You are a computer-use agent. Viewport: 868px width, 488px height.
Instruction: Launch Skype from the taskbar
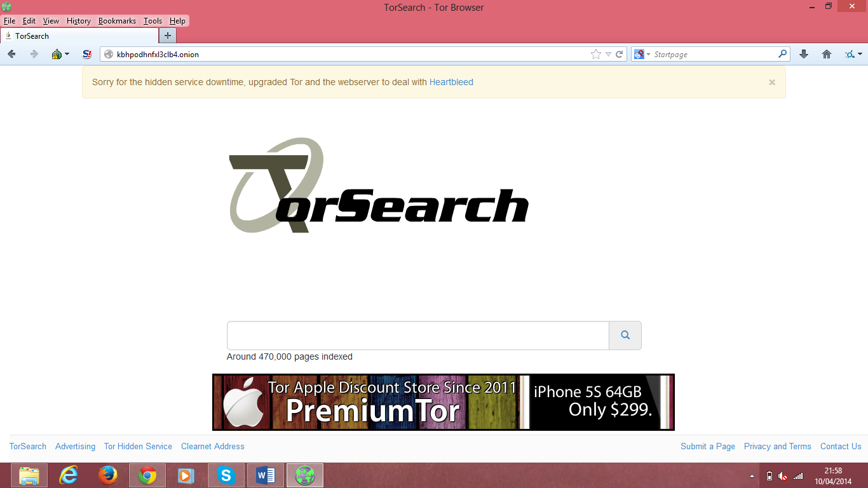click(x=226, y=475)
